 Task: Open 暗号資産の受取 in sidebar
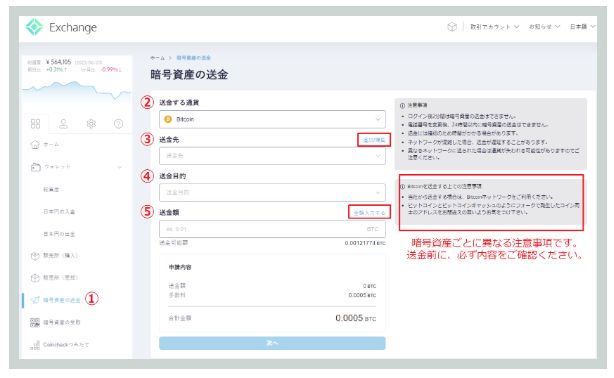click(x=62, y=322)
